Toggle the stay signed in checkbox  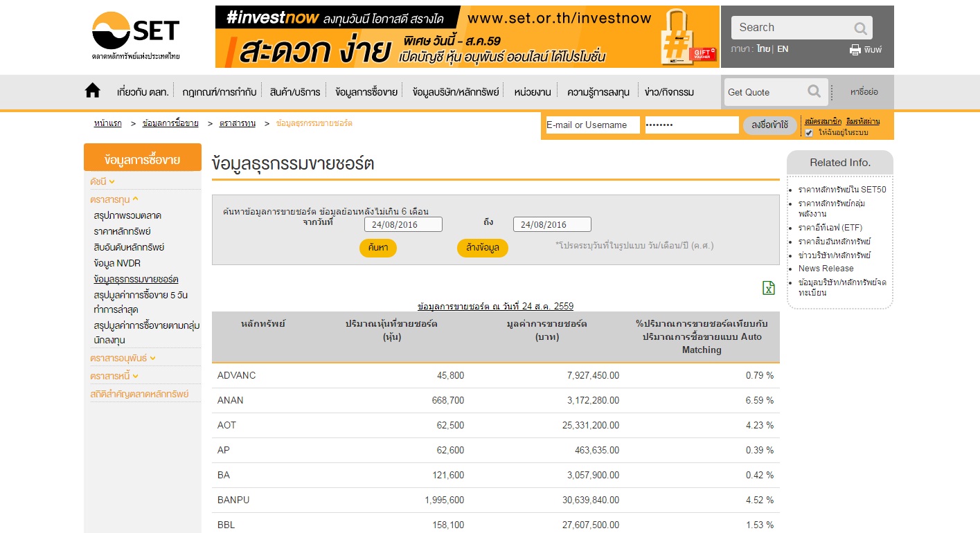[809, 132]
